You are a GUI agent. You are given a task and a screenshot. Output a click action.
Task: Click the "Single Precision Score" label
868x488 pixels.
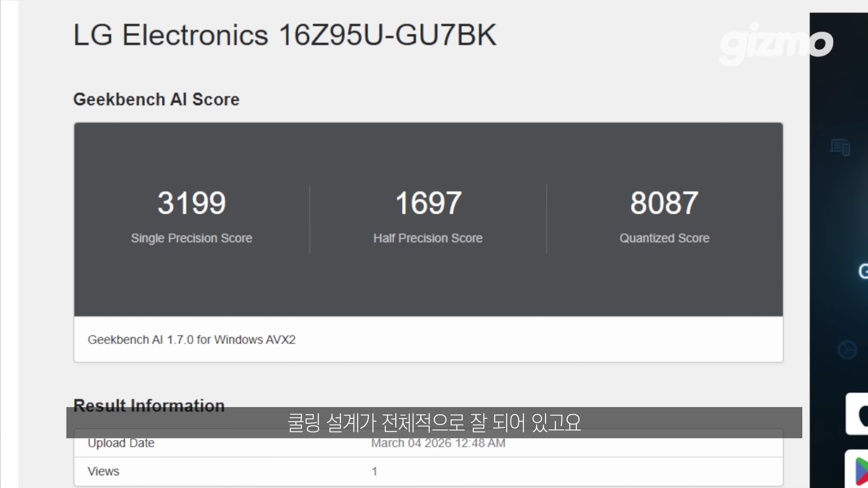[x=192, y=238]
